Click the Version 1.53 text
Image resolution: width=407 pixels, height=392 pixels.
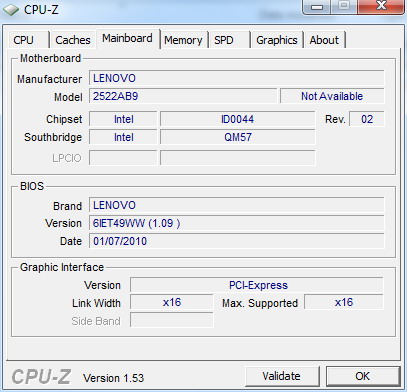(113, 378)
